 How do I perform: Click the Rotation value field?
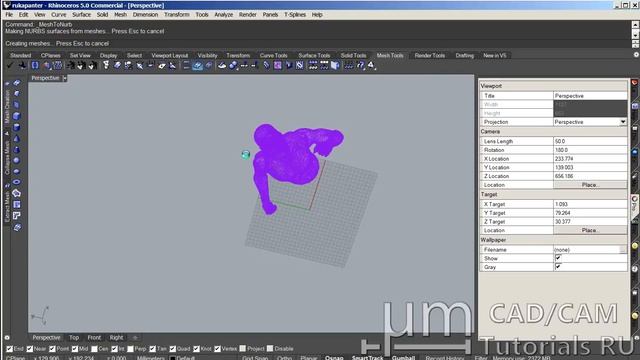[590, 150]
